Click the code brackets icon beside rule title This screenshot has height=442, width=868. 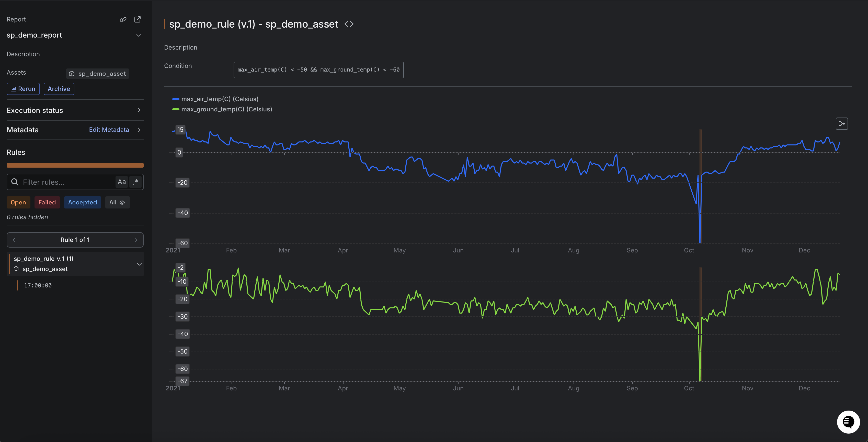[x=349, y=24]
